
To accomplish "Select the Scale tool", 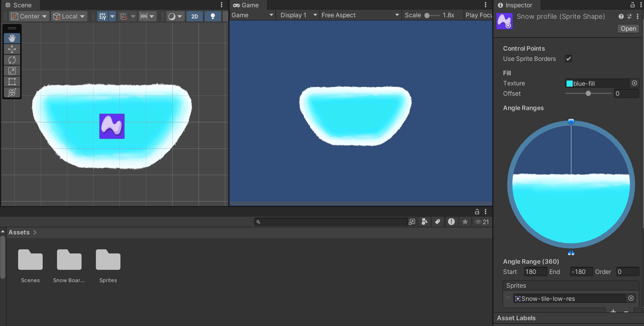I will pyautogui.click(x=12, y=71).
